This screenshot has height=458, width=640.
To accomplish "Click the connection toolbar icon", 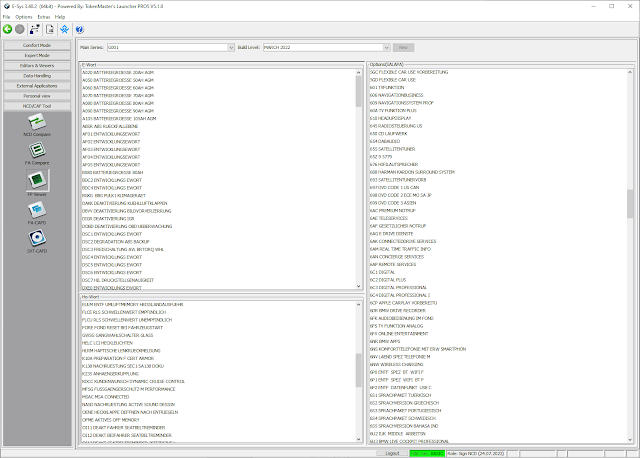I will pos(35,29).
